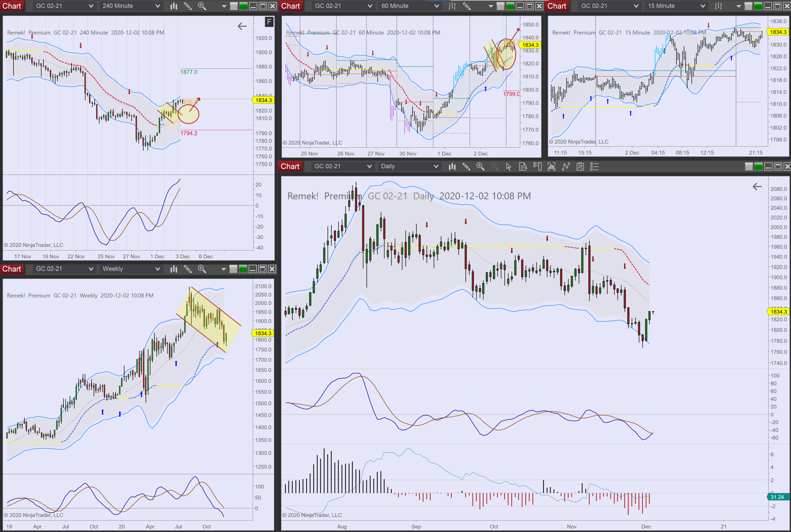791x532 pixels.
Task: Click the F button on 240 Minute chart
Action: point(269,22)
